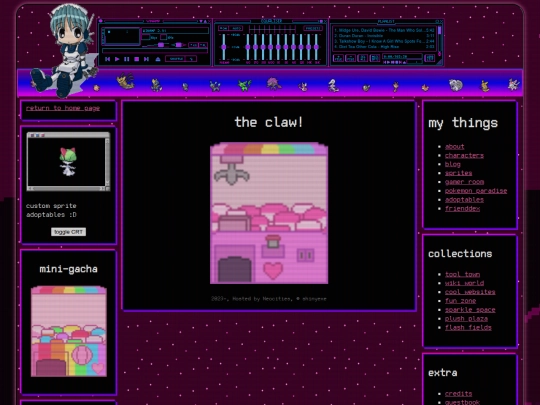Go to the 'fun zone' page
Screen dimensions: 540x405
[x=460, y=301]
